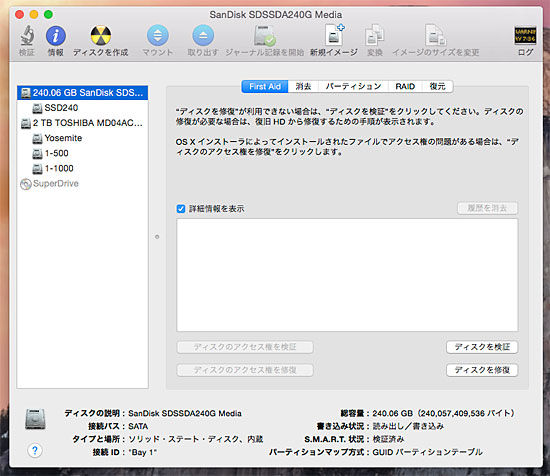Click the sidebar splitter handle dot
Image resolution: width=550 pixels, height=476 pixels.
(157, 237)
